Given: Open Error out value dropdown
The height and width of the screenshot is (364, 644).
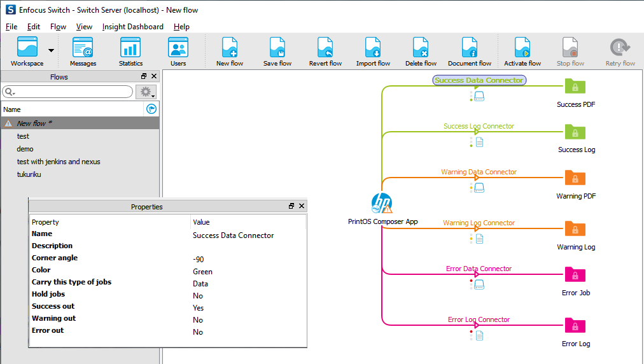Looking at the screenshot, I should click(x=198, y=332).
